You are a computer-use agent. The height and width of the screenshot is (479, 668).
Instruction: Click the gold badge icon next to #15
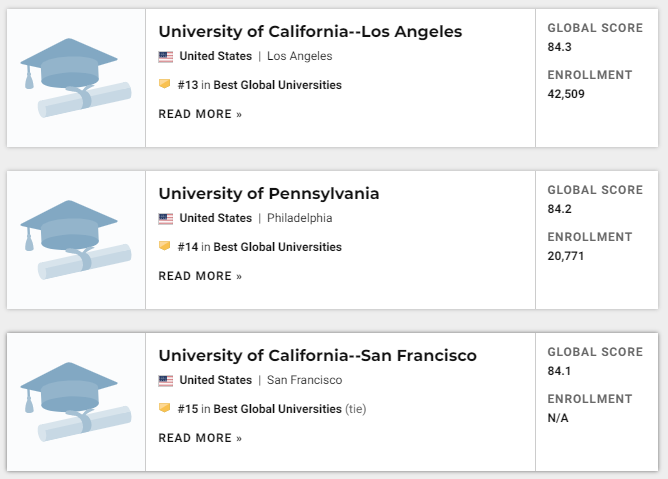point(164,408)
